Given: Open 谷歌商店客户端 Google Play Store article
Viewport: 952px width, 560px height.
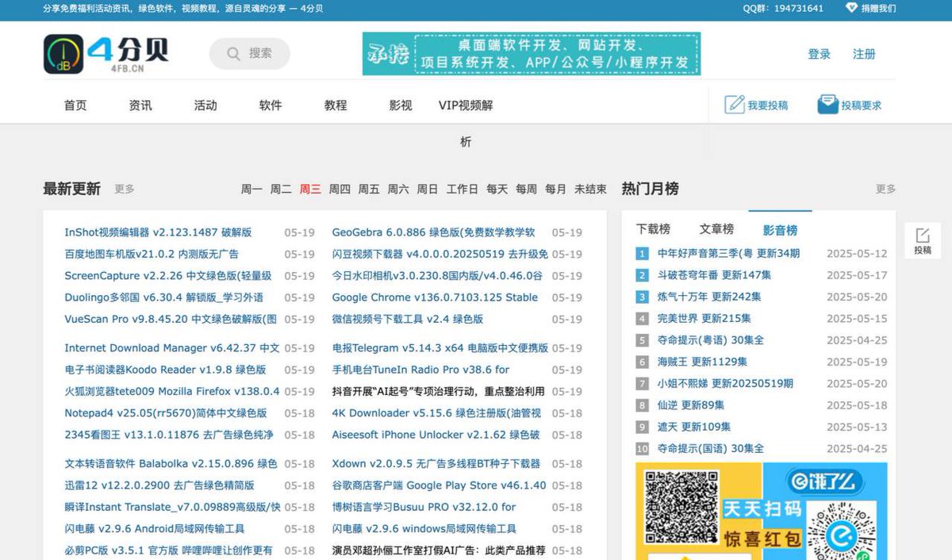Looking at the screenshot, I should pos(440,485).
